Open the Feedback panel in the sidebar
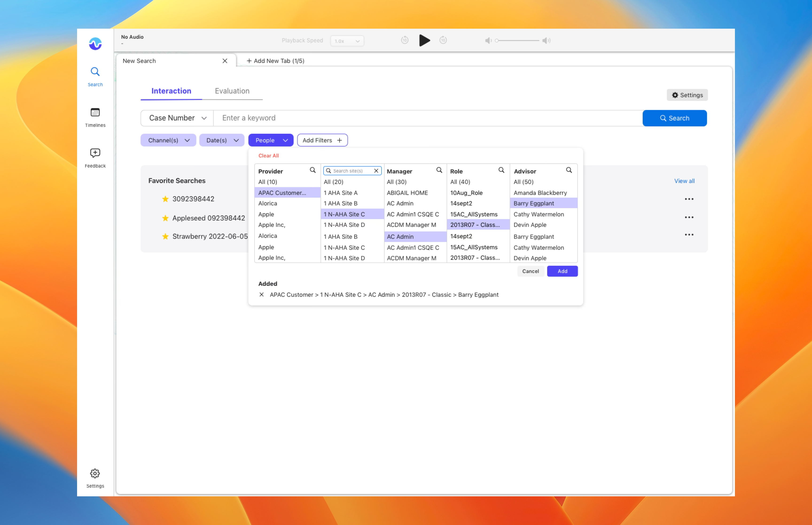The image size is (812, 525). point(95,157)
